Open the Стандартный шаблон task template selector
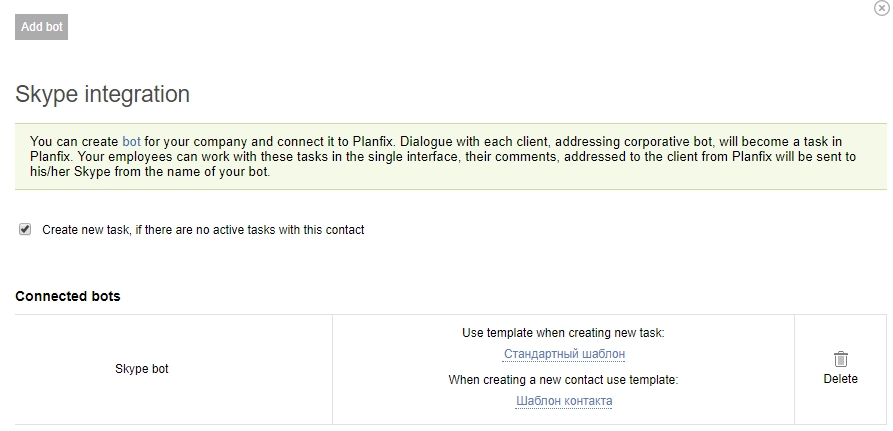 point(564,354)
